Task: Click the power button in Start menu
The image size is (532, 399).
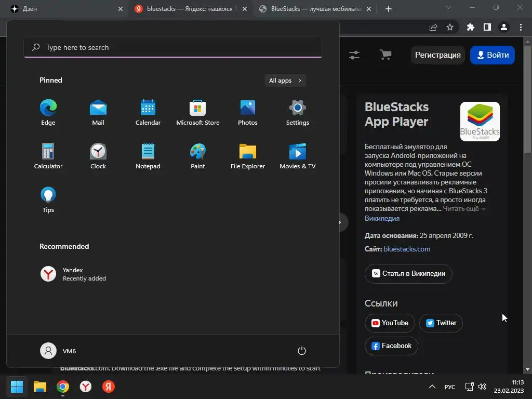Action: click(302, 351)
